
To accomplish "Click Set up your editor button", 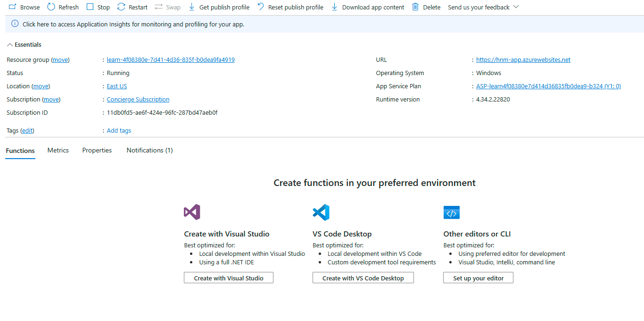I will [479, 278].
